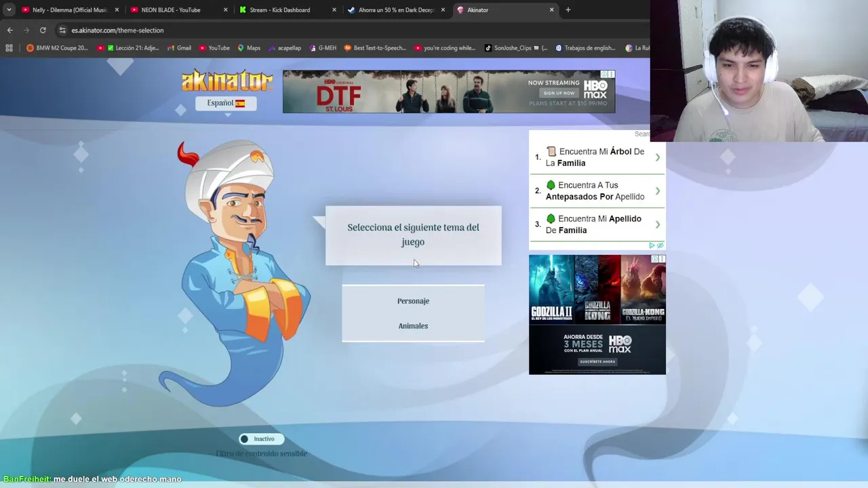
Task: Close the Nelly - Dilemma tab
Action: pyautogui.click(x=117, y=9)
